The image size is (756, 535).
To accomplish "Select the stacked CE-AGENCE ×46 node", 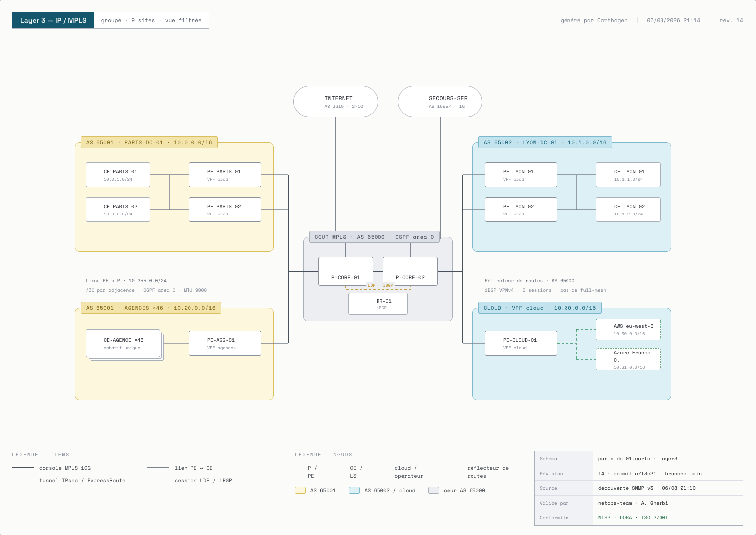I will pos(123,343).
